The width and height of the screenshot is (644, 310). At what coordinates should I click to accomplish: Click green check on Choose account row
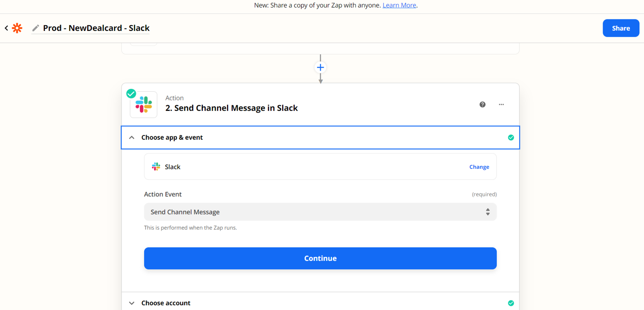click(x=511, y=303)
